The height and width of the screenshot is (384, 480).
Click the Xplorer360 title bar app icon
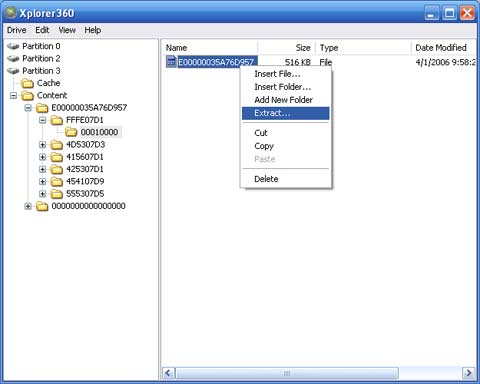point(11,13)
